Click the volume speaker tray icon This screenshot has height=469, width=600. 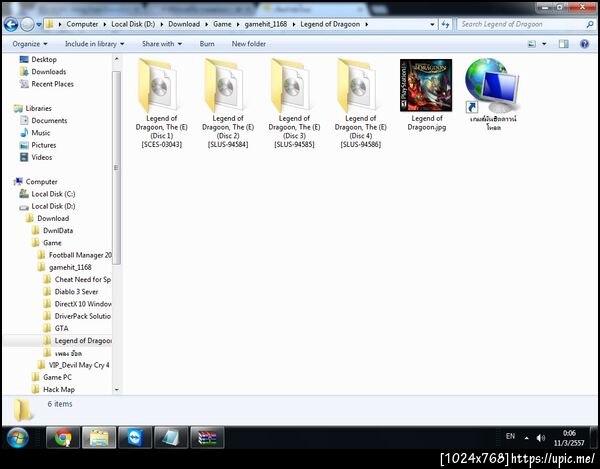(541, 438)
